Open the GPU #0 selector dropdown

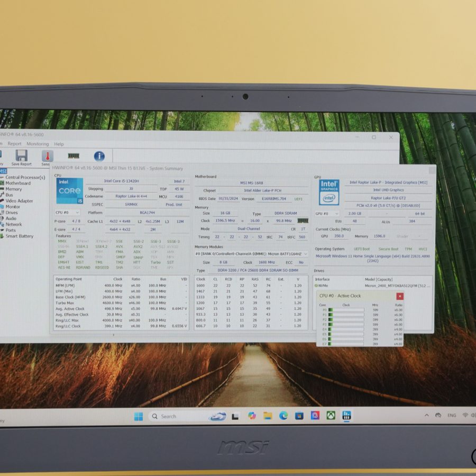coord(327,214)
